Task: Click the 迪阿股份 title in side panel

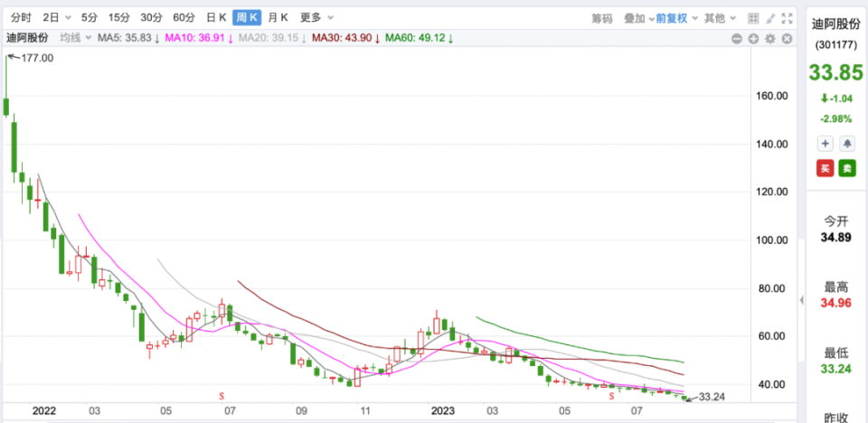Action: [836, 24]
